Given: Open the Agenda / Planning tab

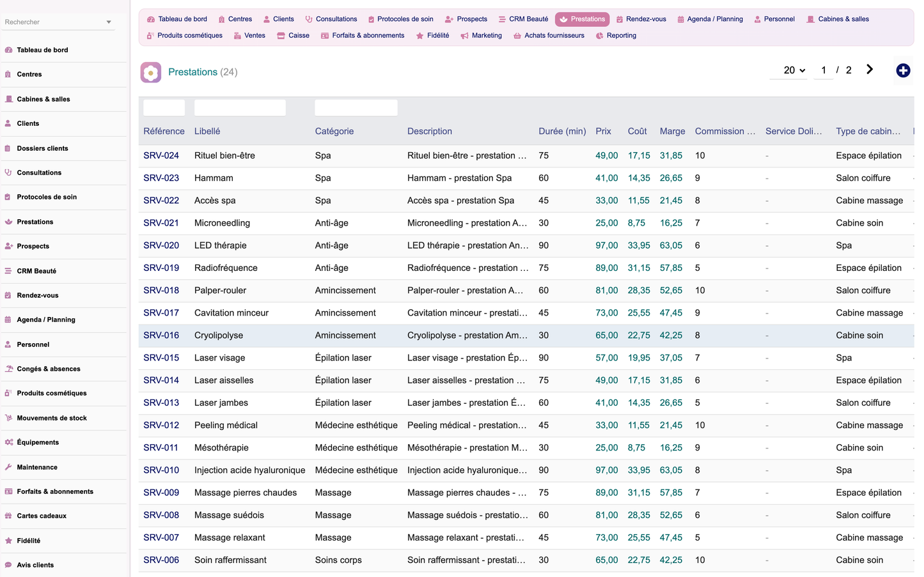Looking at the screenshot, I should (x=710, y=19).
